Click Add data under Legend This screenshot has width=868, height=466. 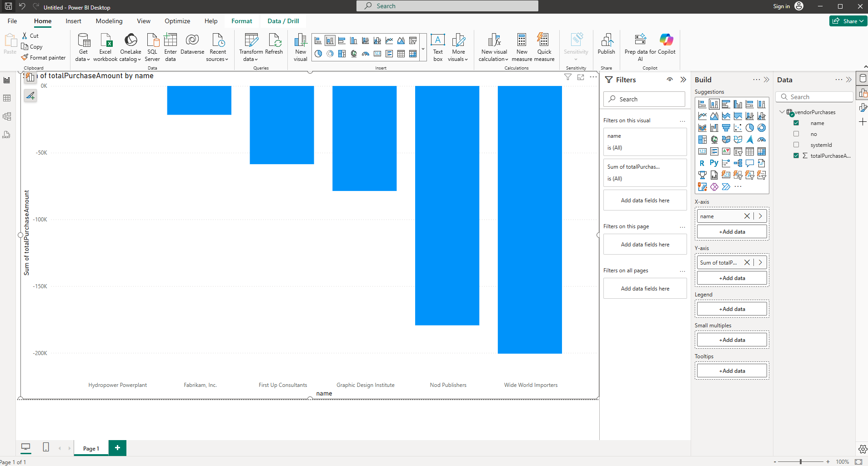click(x=732, y=309)
